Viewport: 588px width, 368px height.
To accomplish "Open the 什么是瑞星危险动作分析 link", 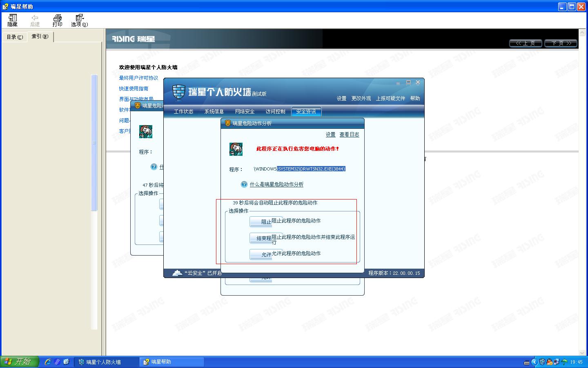I will point(276,184).
